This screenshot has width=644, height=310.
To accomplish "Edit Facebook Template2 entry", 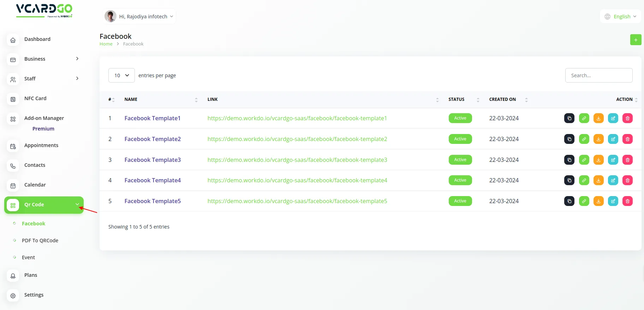I will pyautogui.click(x=613, y=139).
